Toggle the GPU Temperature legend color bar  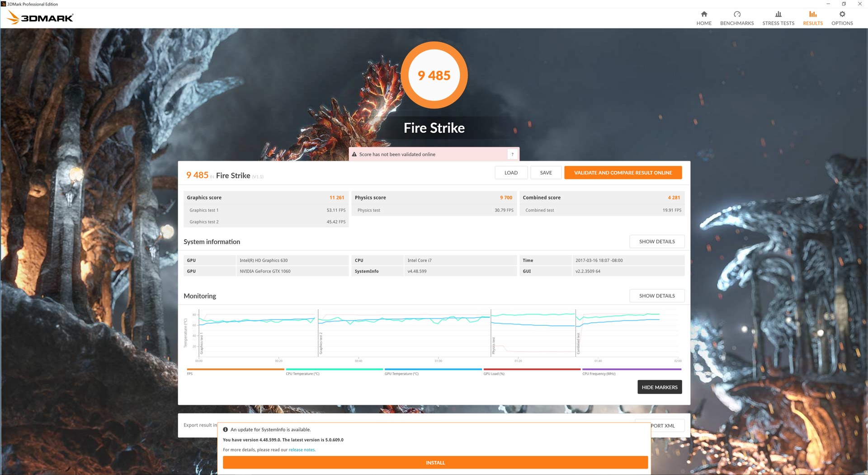[433, 369]
